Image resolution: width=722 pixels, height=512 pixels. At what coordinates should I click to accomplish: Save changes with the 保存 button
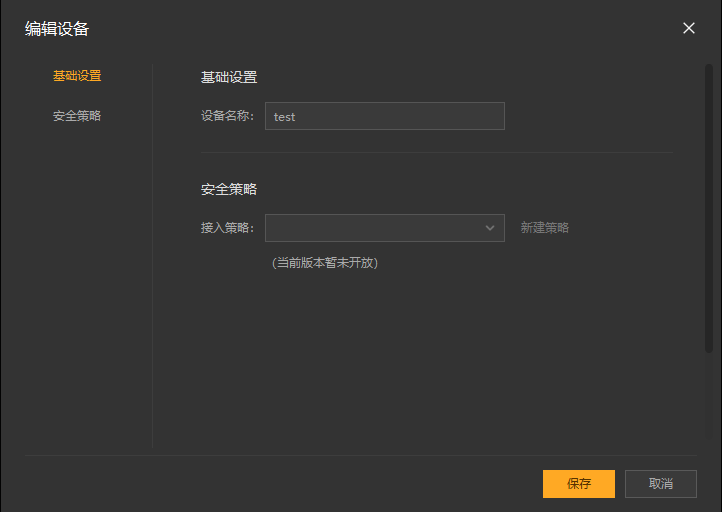pos(579,484)
